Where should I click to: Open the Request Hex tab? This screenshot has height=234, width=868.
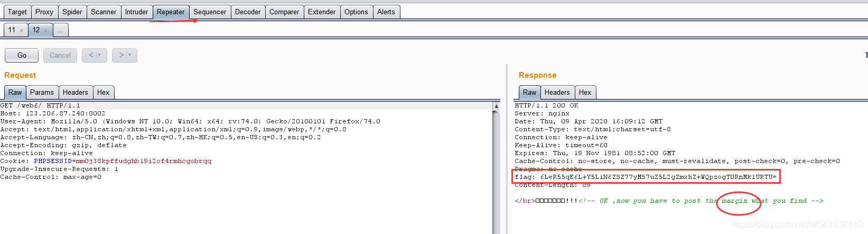[104, 92]
